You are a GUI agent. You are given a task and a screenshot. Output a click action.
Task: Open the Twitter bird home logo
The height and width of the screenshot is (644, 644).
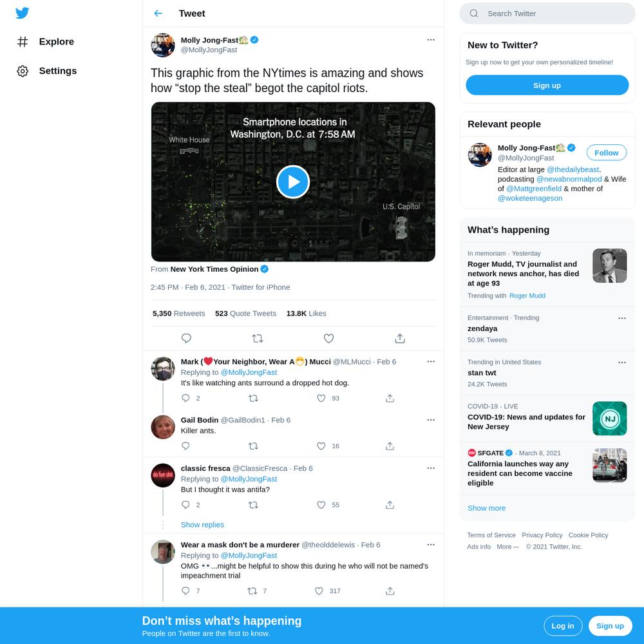coord(22,13)
